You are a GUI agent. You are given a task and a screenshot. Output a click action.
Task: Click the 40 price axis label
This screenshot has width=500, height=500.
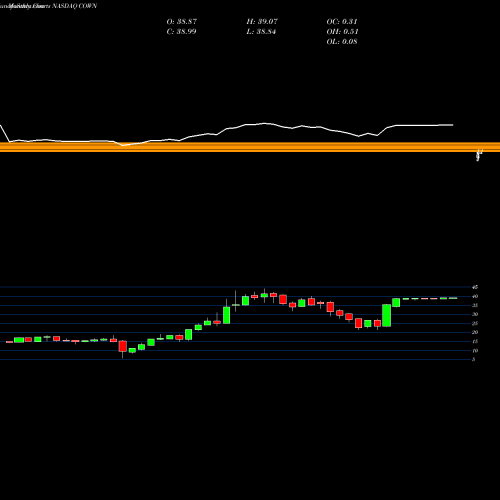(475, 296)
